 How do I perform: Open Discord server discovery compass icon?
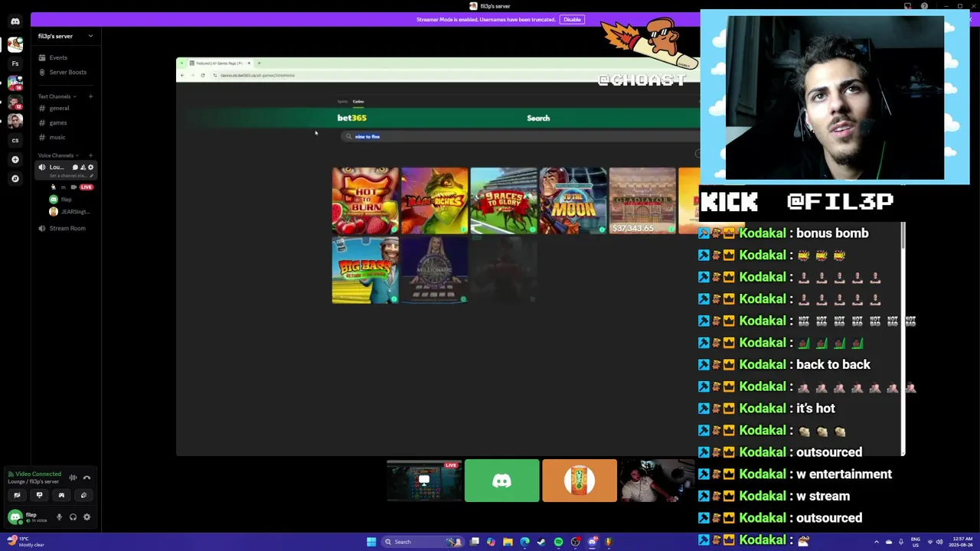point(15,178)
